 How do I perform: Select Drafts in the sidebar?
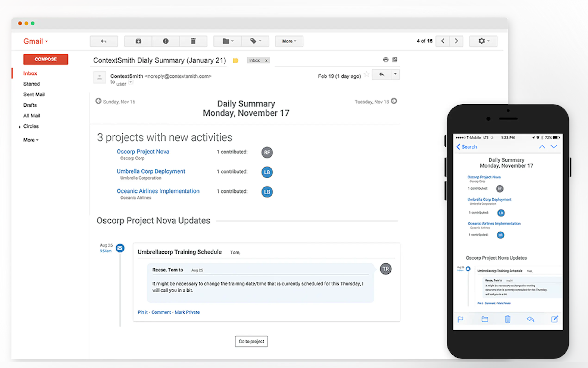[x=30, y=105]
